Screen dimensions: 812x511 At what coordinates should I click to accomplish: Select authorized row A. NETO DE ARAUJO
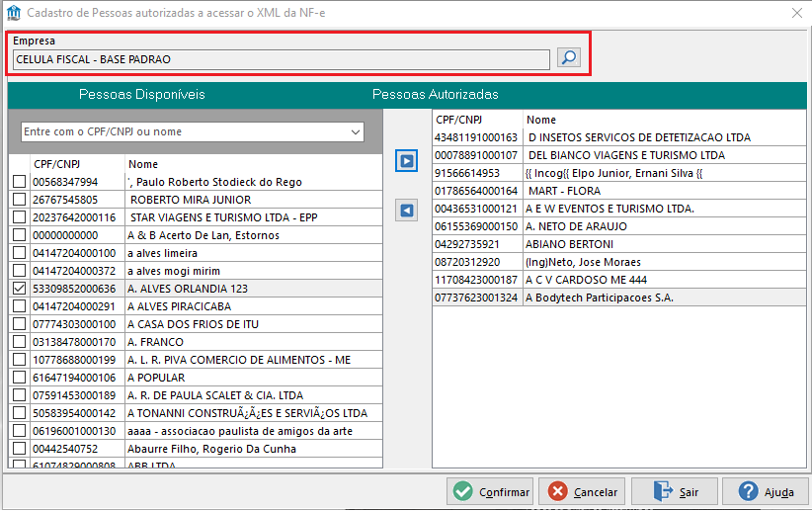coord(619,226)
